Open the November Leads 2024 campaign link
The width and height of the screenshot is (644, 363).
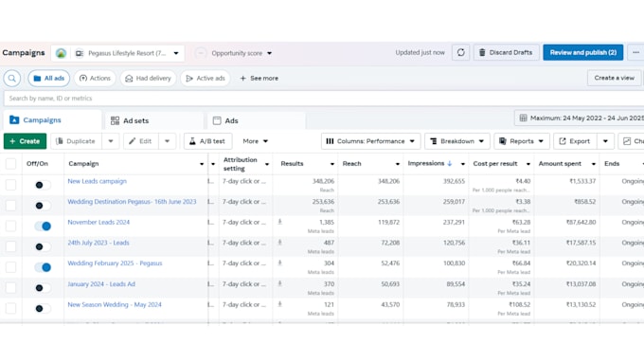(x=98, y=223)
